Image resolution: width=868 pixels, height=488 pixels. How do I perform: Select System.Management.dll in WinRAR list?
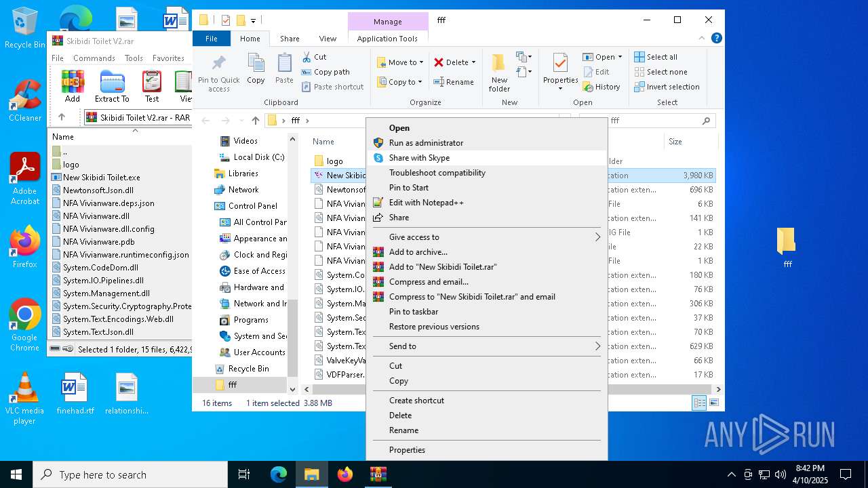pyautogui.click(x=106, y=293)
